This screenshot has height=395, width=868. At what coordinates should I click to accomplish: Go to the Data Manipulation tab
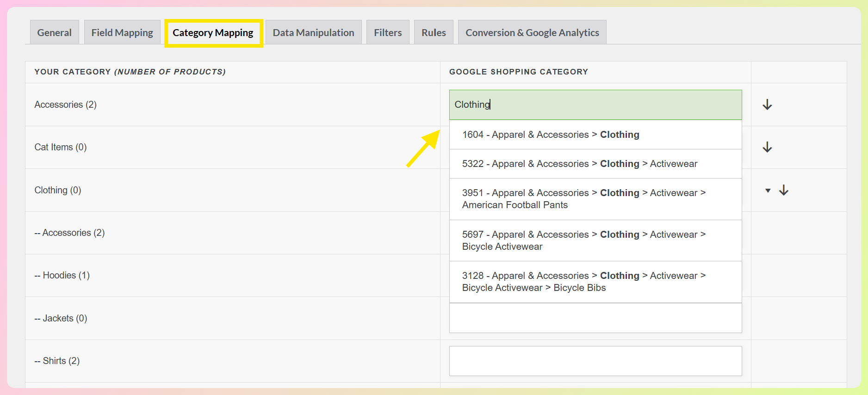click(x=313, y=32)
